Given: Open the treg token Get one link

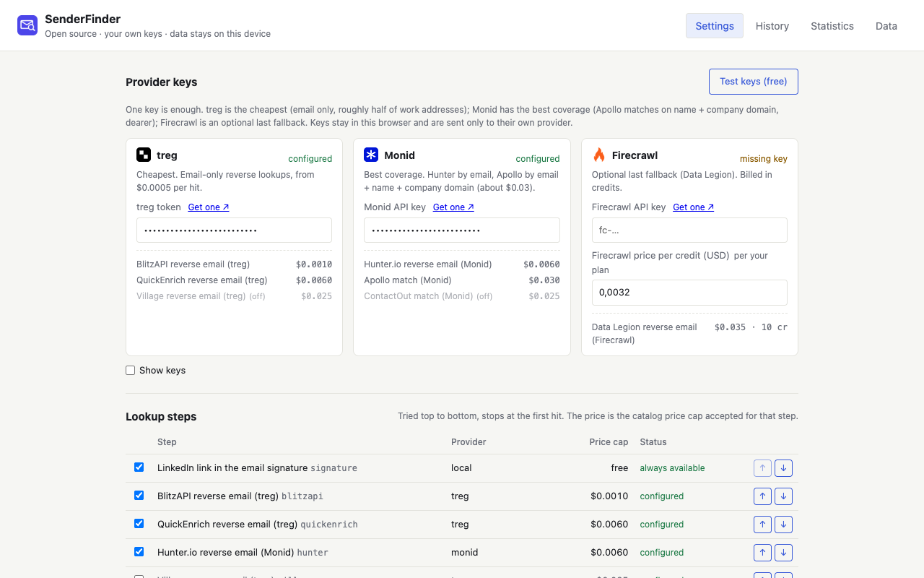Looking at the screenshot, I should point(209,207).
